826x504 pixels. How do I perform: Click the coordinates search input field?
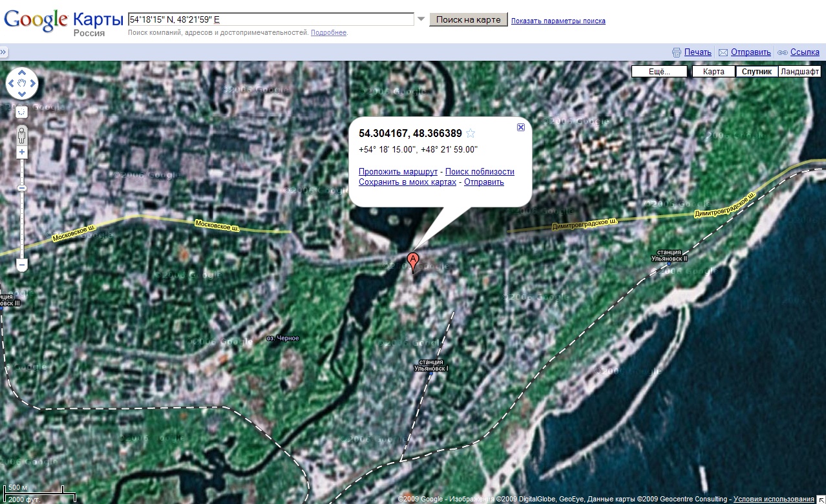coord(271,19)
